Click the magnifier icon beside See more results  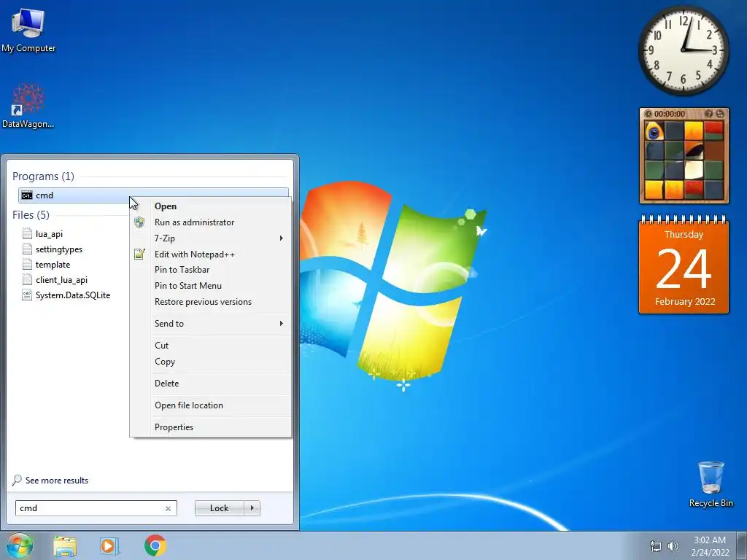(x=17, y=480)
